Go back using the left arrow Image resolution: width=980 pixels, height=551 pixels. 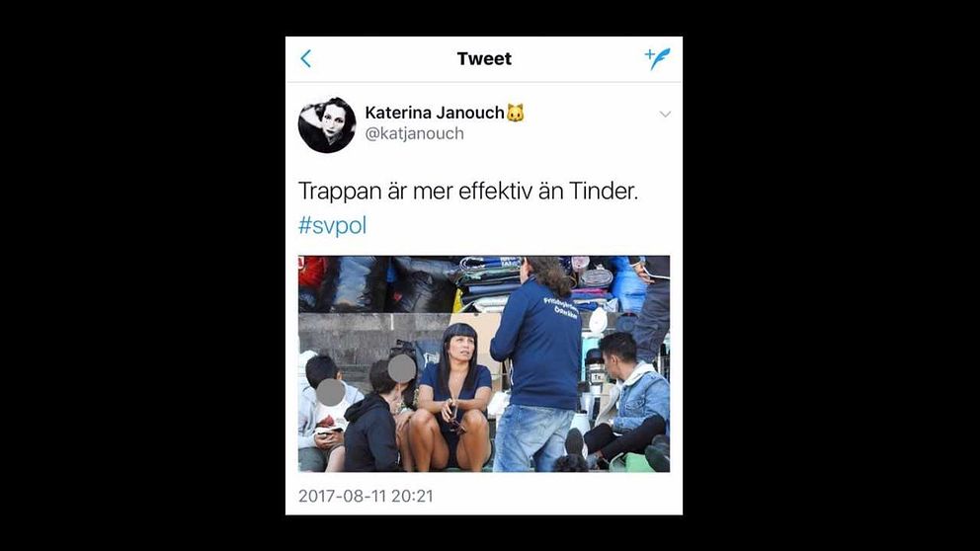click(305, 58)
